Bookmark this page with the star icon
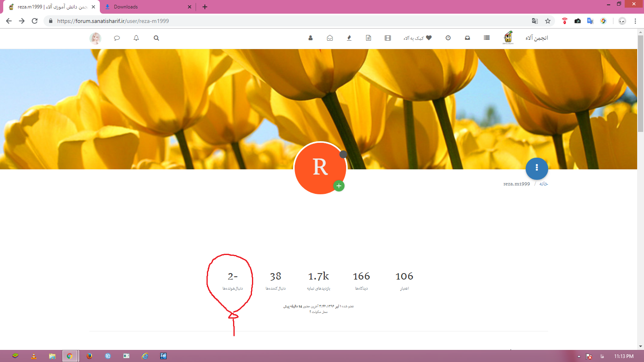The image size is (644, 362). 548,21
